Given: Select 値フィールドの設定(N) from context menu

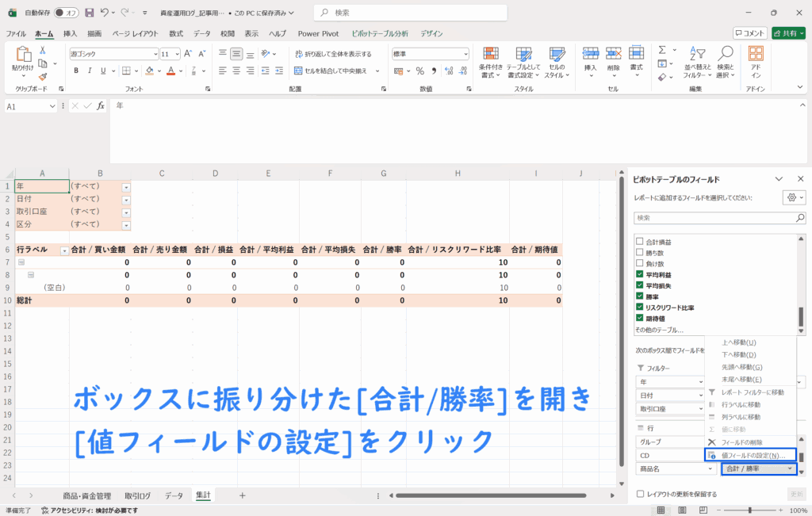Looking at the screenshot, I should click(753, 455).
